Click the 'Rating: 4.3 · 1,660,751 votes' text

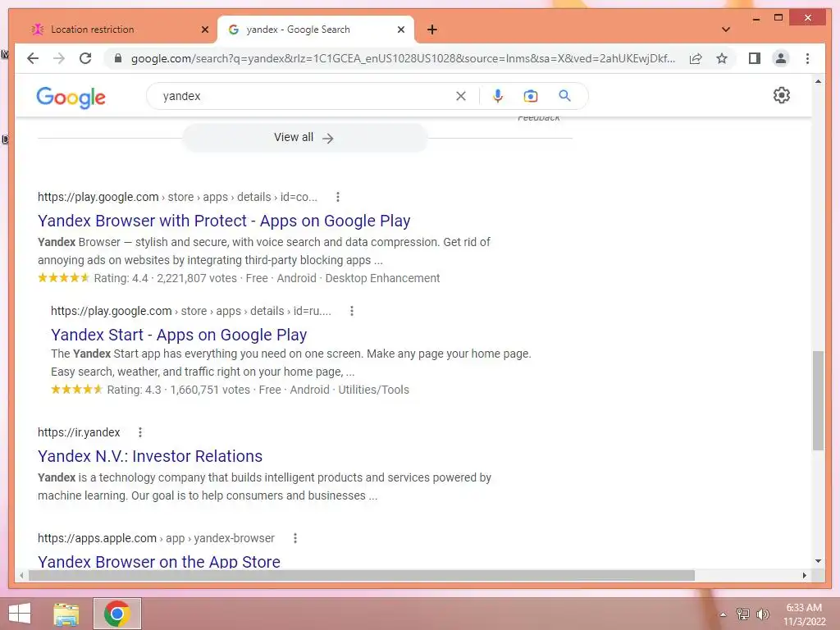tap(178, 390)
